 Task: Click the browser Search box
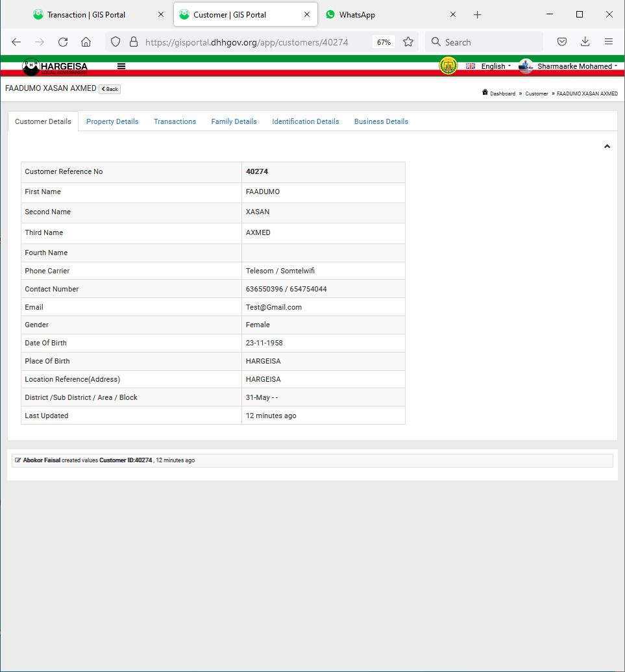(484, 42)
